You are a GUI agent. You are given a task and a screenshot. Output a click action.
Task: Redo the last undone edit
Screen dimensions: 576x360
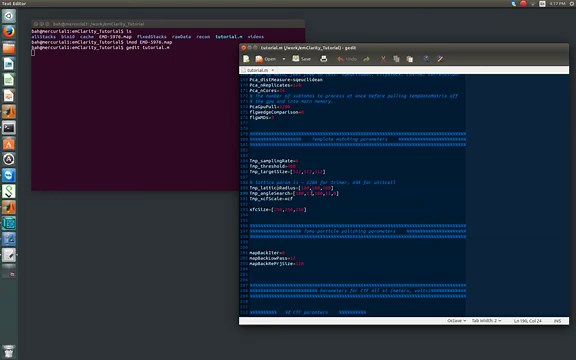point(366,59)
